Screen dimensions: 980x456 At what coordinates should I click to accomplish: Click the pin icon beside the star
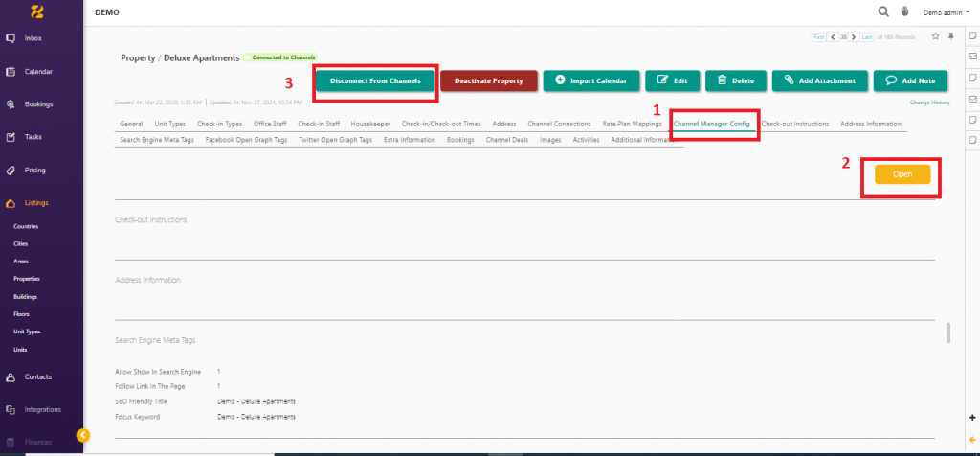click(x=950, y=36)
